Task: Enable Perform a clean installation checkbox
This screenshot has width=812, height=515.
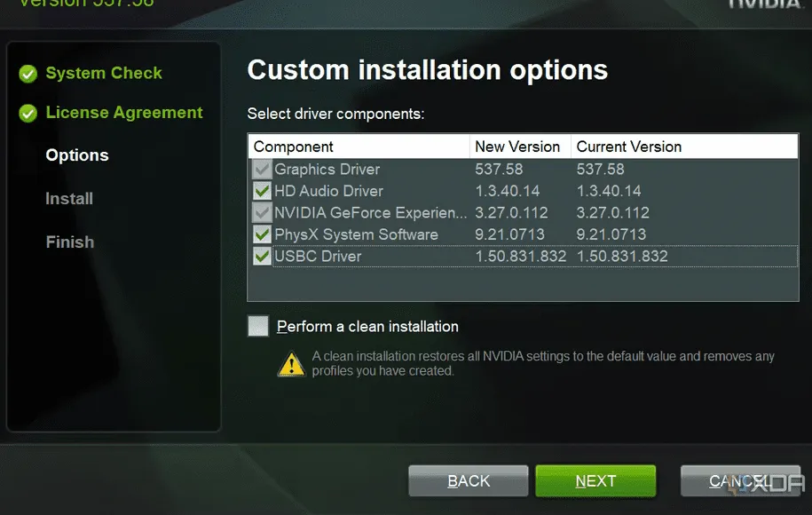Action: [258, 326]
